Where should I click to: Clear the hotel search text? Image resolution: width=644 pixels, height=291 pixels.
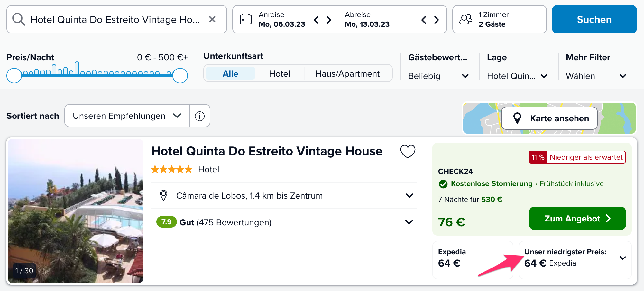212,19
